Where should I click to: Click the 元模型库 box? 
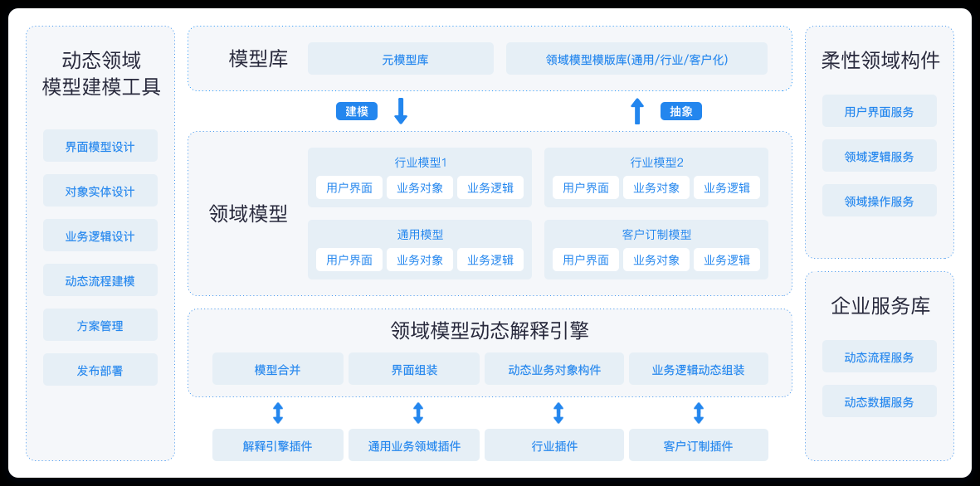(401, 59)
